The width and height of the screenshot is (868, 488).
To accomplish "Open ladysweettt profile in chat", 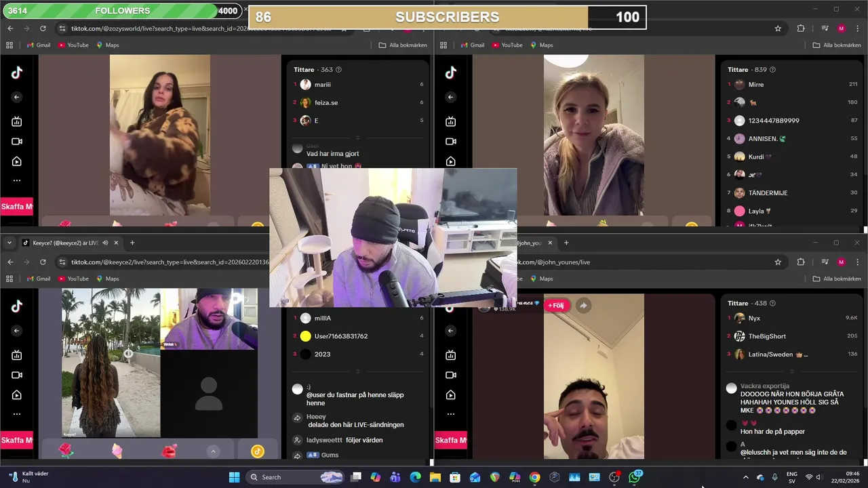I will [324, 440].
